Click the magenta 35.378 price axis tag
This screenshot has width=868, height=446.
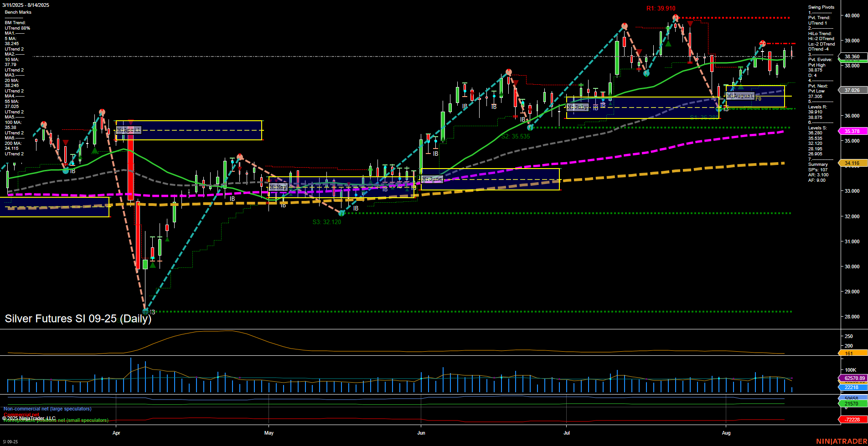(x=852, y=131)
